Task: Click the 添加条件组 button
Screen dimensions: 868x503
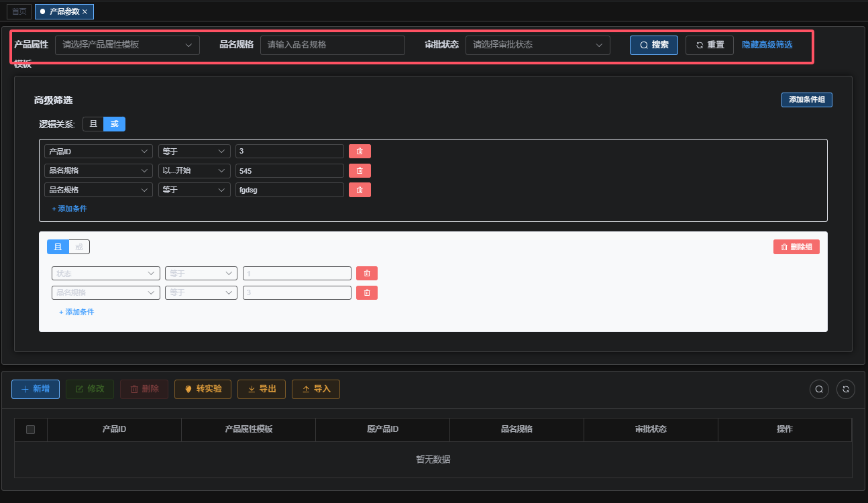Action: (807, 99)
